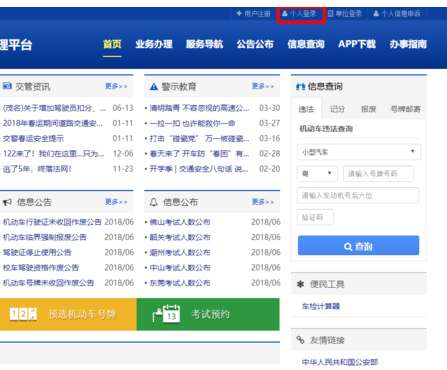The height and width of the screenshot is (370, 447).
Task: Open the green 考试预约 banner
Action: [208, 314]
